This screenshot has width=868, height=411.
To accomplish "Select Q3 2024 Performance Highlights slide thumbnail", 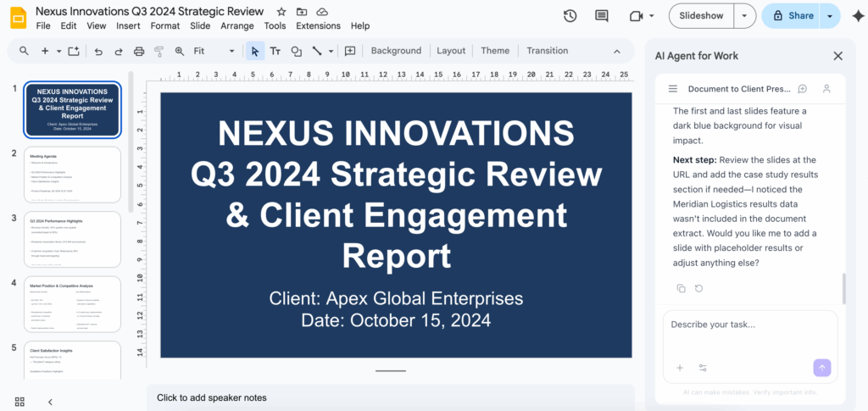I will click(73, 240).
